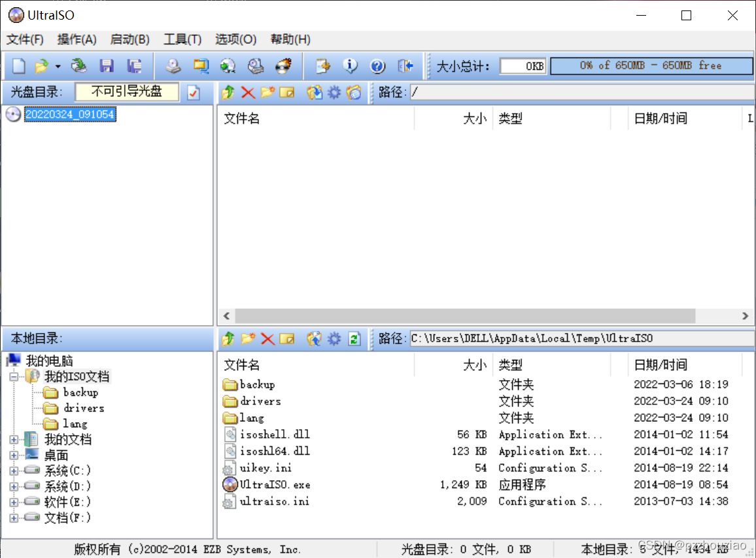Open an ISO file with the folder icon
The width and height of the screenshot is (756, 558).
pyautogui.click(x=42, y=65)
